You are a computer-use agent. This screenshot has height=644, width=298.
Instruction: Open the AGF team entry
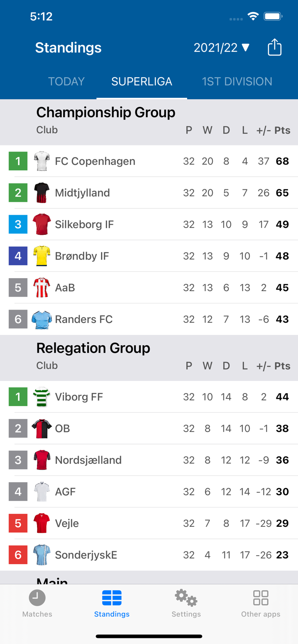click(x=149, y=492)
